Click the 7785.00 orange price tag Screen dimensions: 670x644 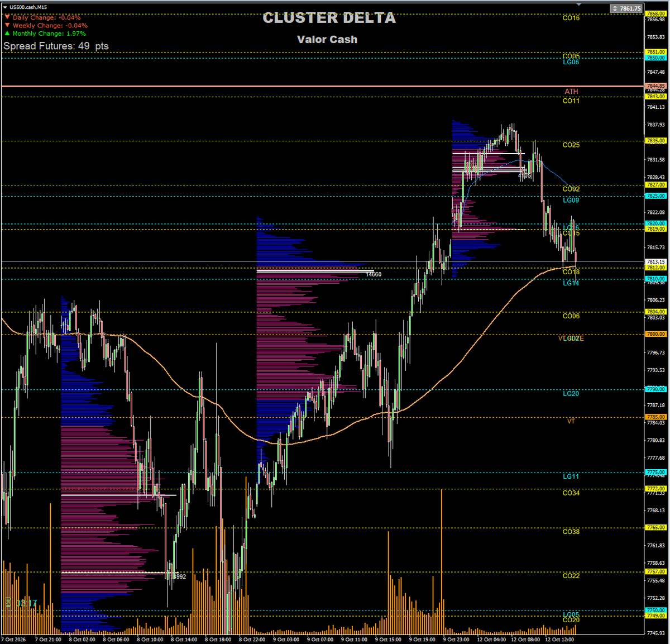655,417
